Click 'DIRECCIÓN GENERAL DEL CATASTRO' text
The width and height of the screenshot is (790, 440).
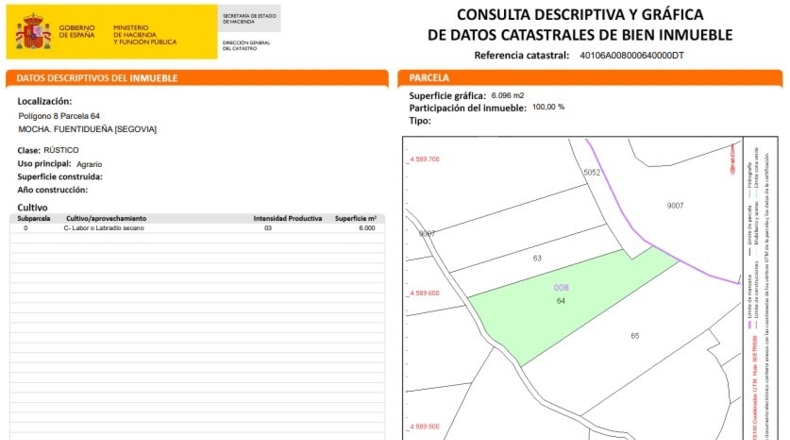tap(246, 45)
